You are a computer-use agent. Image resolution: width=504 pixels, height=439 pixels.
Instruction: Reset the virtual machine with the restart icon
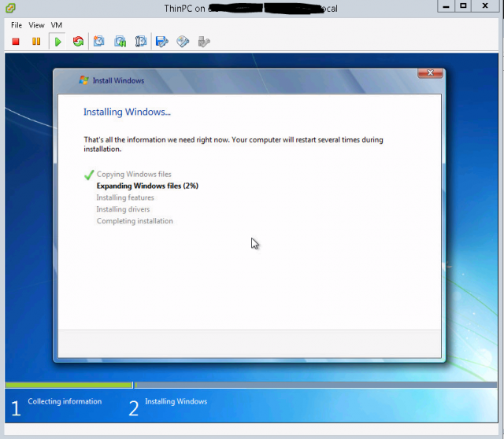(78, 42)
